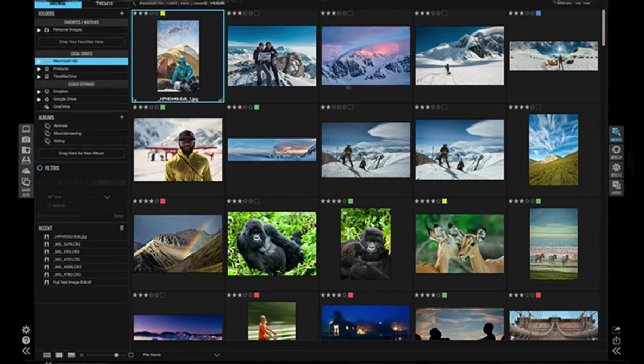Switch to filmstrip view in bottom bar
Image resolution: width=644 pixels, height=364 pixels.
pyautogui.click(x=71, y=355)
